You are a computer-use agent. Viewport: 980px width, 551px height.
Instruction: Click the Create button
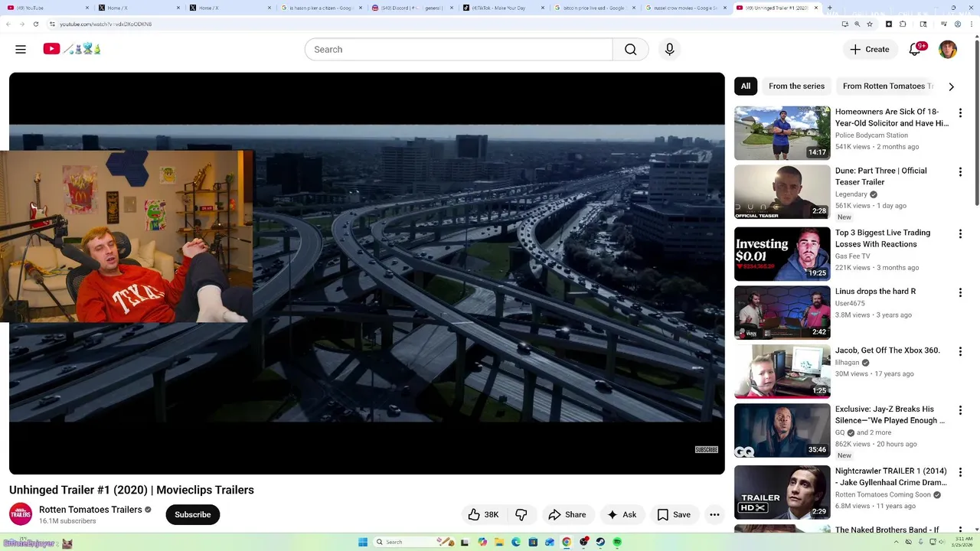pos(870,49)
